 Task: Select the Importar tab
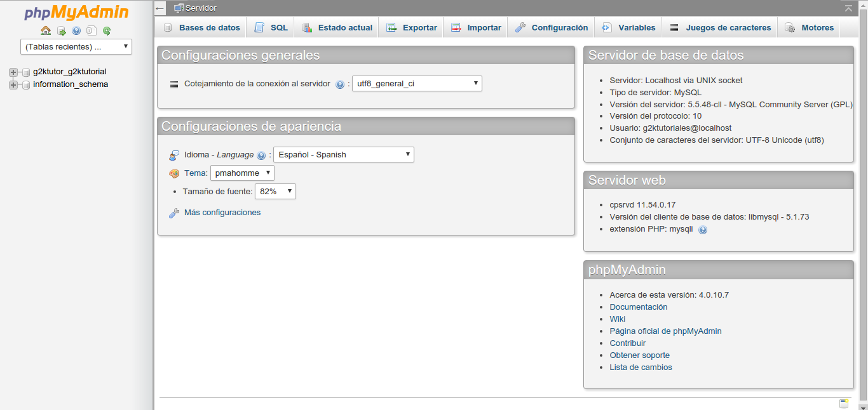[x=477, y=27]
